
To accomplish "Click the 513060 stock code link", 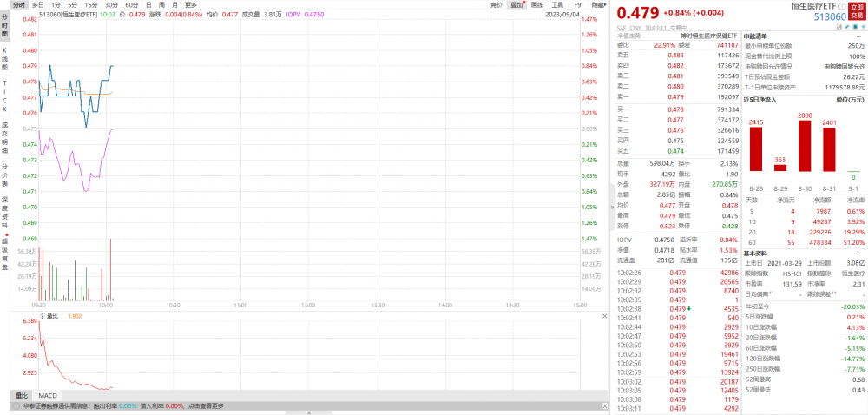I will point(830,17).
